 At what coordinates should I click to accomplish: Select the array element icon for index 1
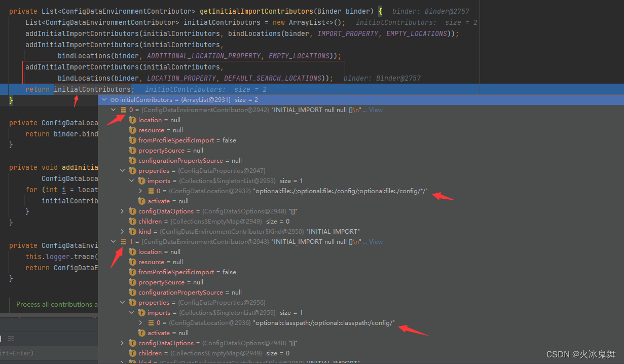coord(124,241)
